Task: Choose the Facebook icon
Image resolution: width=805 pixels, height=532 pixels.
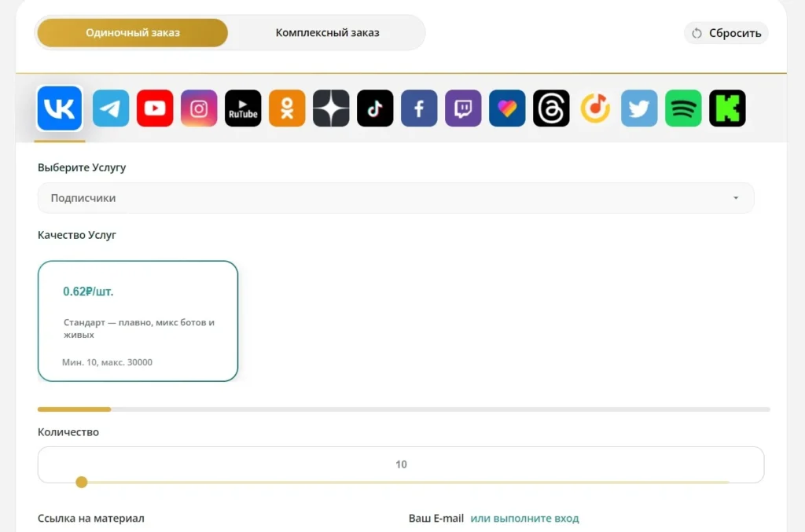Action: click(419, 108)
